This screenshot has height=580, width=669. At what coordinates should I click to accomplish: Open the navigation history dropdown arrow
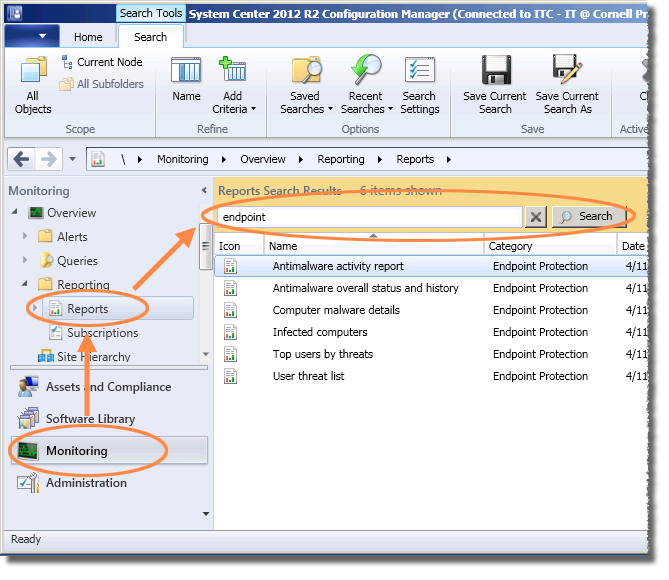point(73,159)
